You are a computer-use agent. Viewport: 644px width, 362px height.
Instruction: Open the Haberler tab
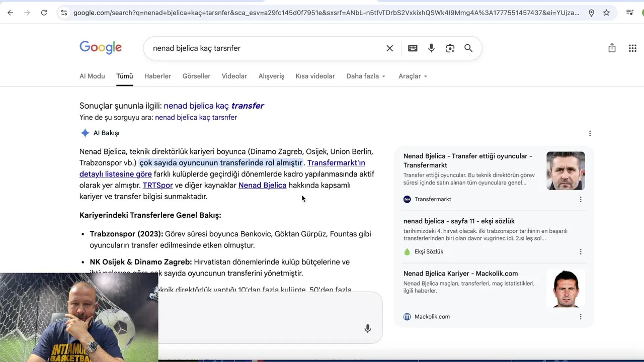(157, 76)
